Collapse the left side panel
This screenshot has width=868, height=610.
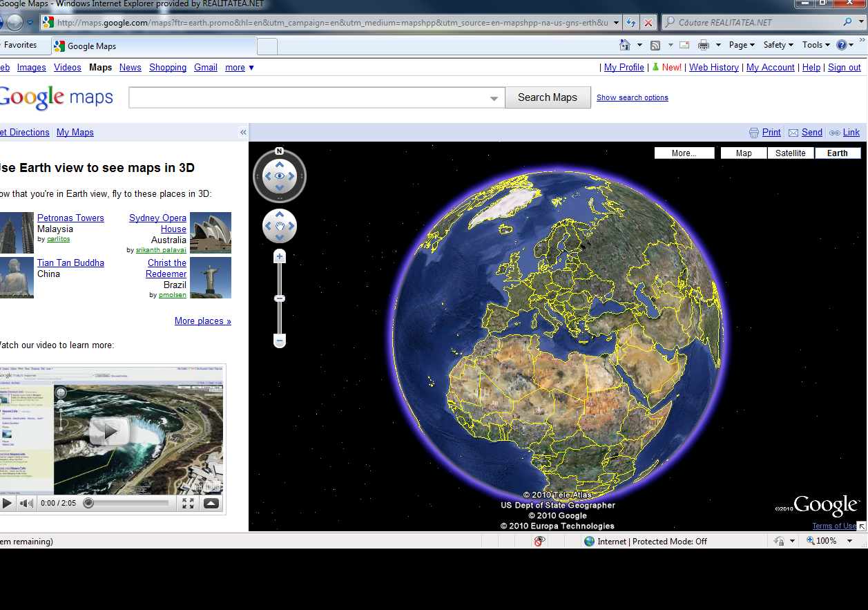[243, 132]
